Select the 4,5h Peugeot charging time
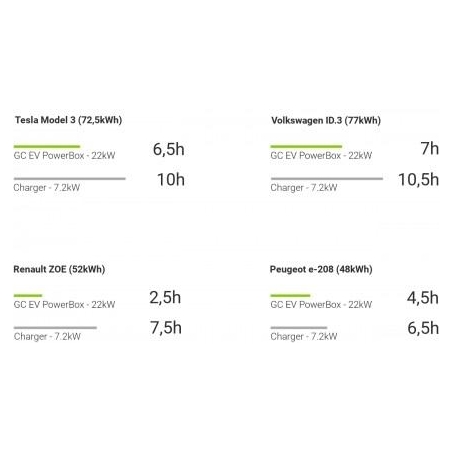Screen dimensions: 452x452 tap(423, 298)
